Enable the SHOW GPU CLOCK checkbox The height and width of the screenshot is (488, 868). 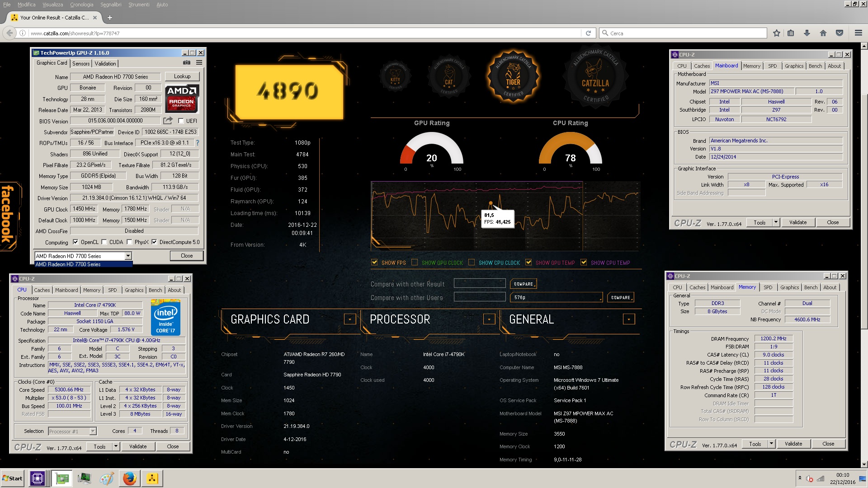(x=415, y=262)
